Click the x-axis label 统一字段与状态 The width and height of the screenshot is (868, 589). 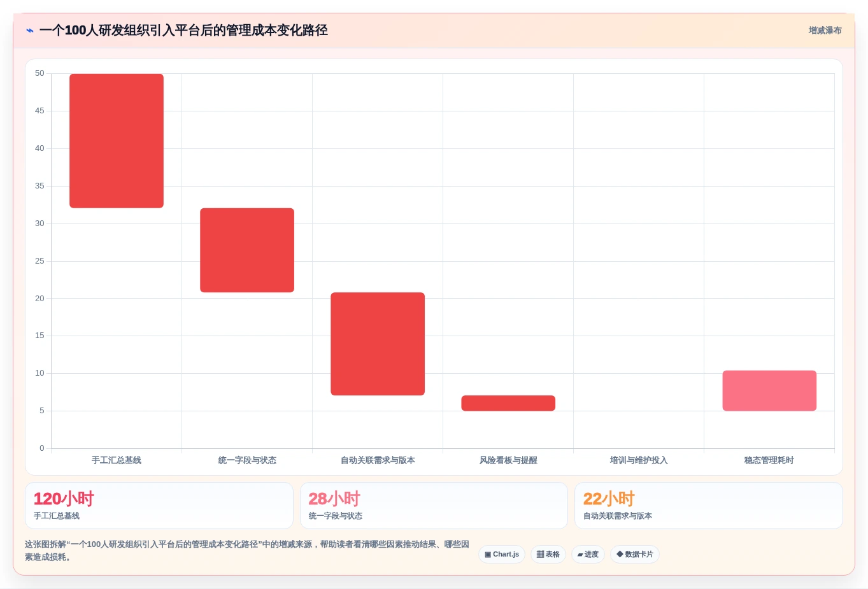(x=247, y=460)
